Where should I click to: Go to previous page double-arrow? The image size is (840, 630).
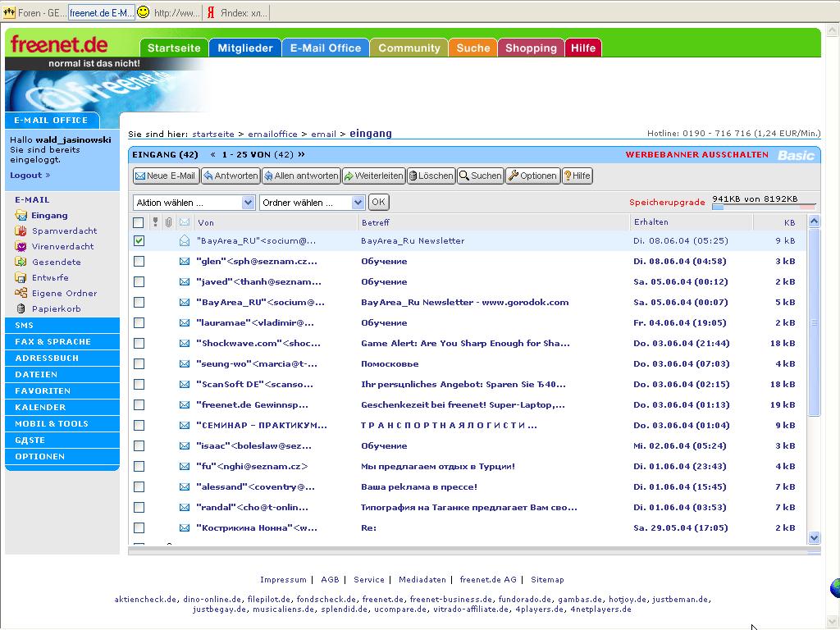(212, 155)
